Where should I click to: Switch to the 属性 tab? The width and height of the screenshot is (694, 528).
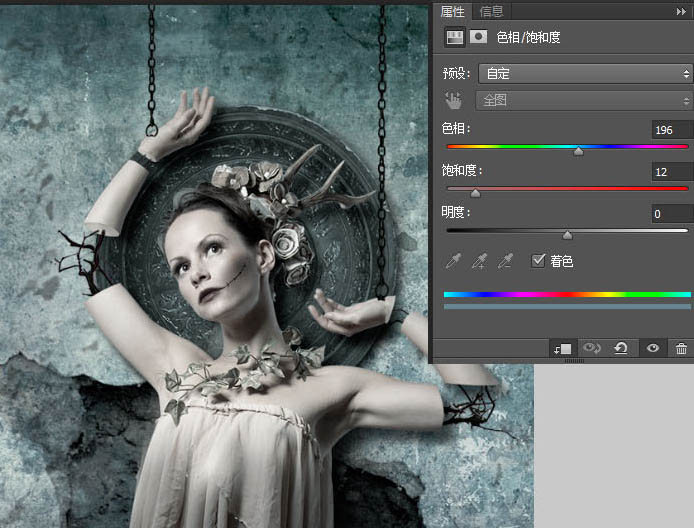[452, 11]
